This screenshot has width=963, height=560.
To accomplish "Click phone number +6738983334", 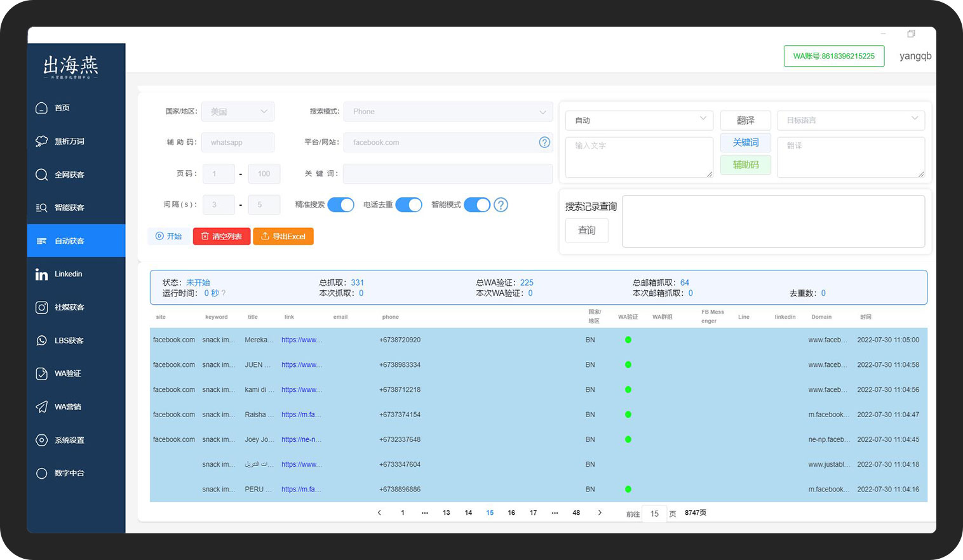I will click(400, 364).
